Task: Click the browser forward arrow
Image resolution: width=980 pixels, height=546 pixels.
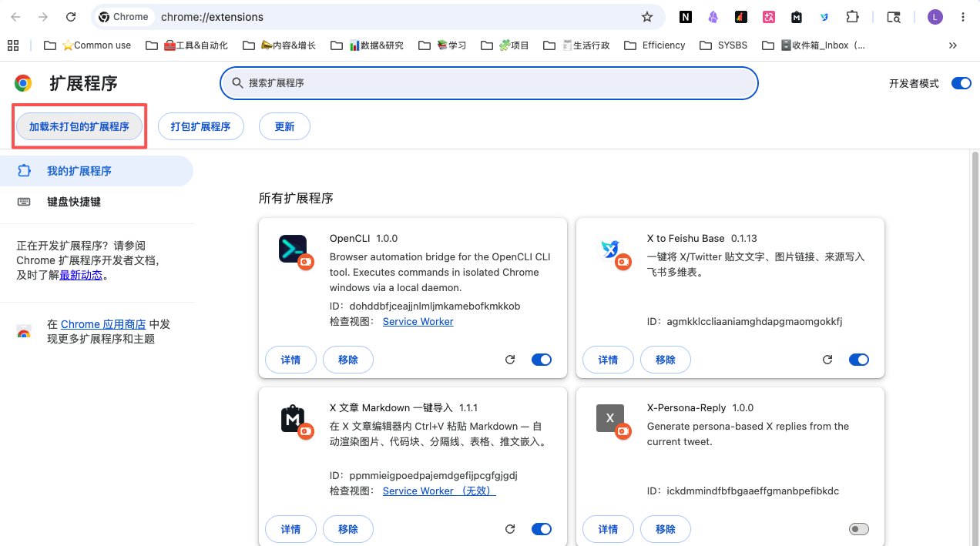Action: click(43, 17)
